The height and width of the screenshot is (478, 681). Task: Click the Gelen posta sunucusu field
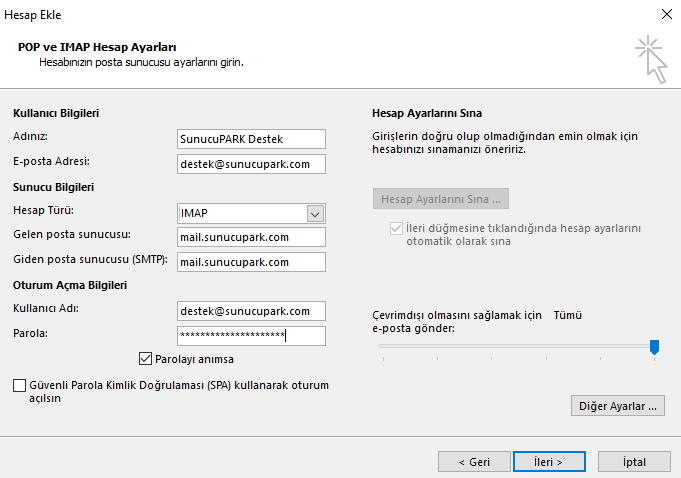251,237
